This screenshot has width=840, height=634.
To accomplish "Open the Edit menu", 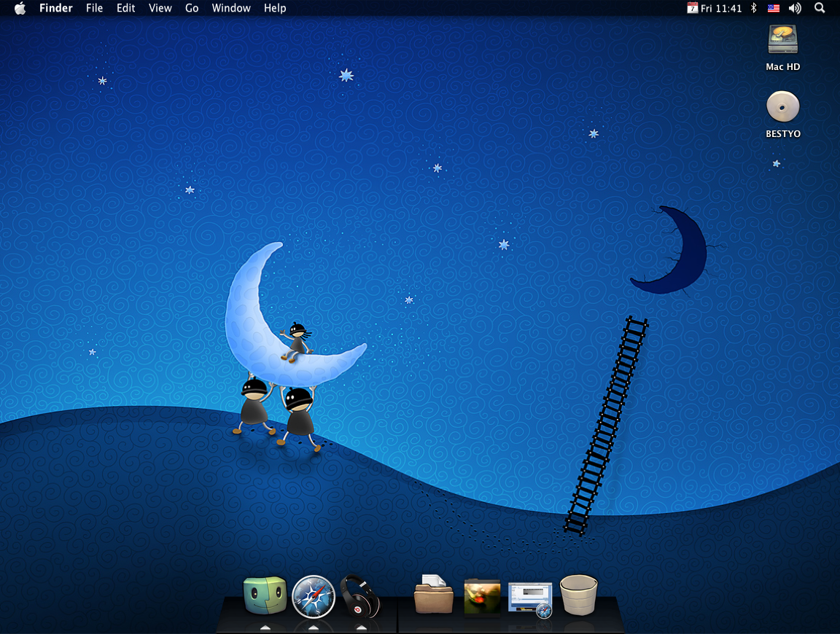I will [125, 8].
